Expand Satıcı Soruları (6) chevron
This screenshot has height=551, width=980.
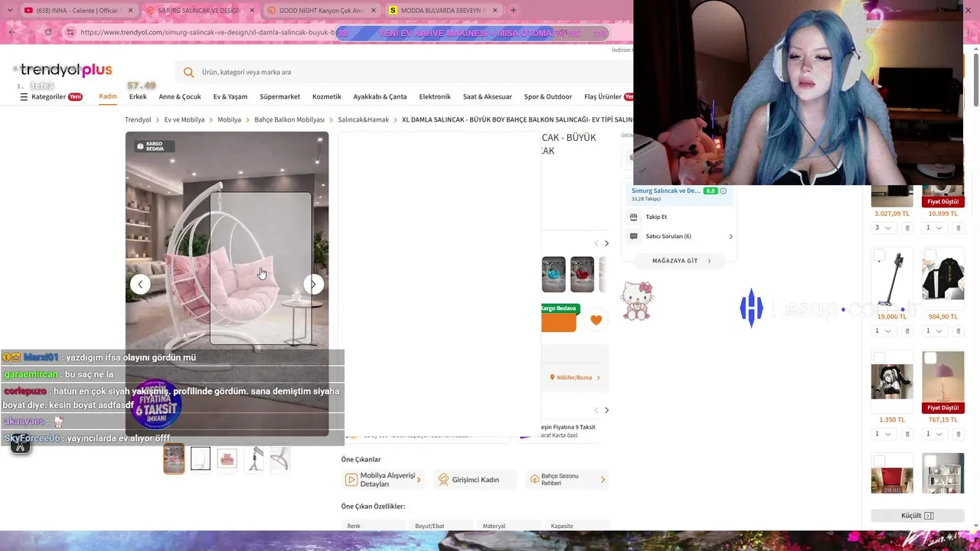(x=730, y=236)
